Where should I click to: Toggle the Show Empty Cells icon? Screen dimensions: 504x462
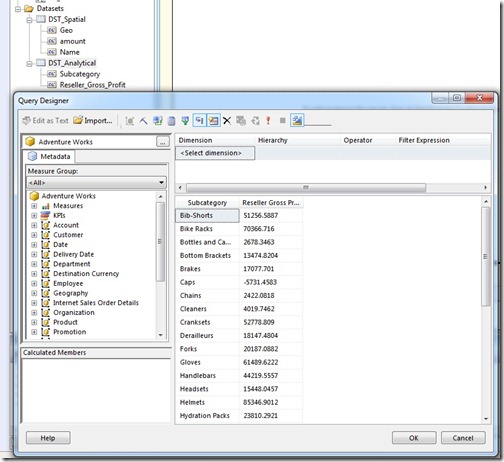(185, 121)
